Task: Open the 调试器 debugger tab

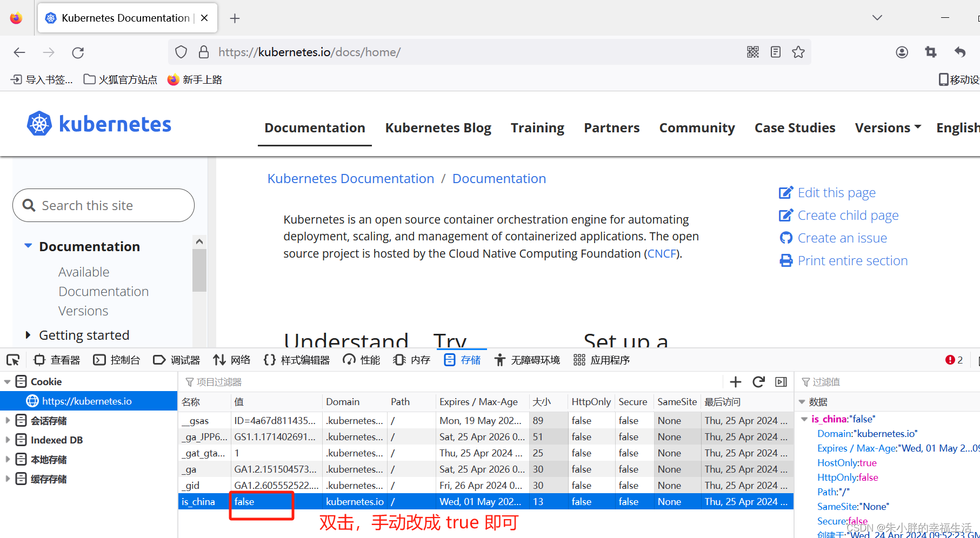Action: pos(177,360)
